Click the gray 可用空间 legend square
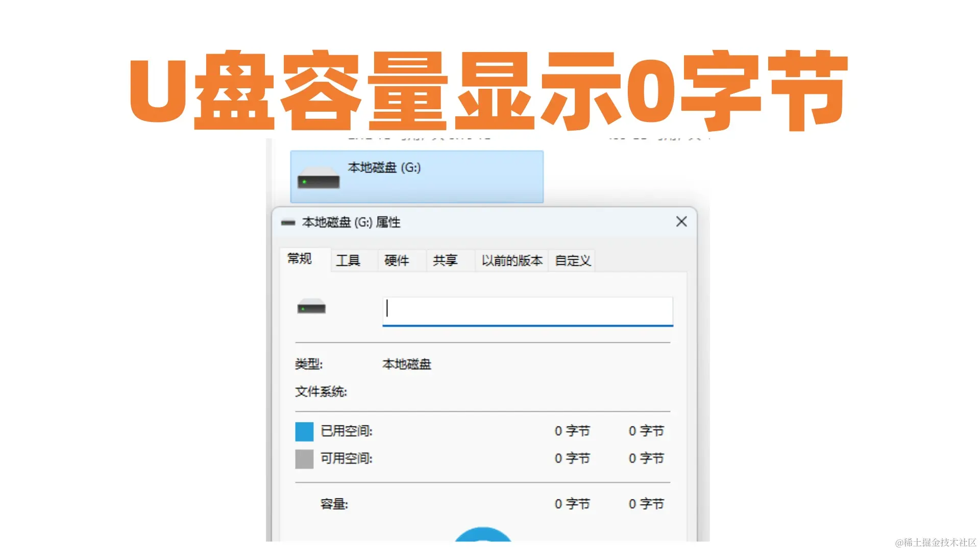This screenshot has width=980, height=551. pos(304,459)
